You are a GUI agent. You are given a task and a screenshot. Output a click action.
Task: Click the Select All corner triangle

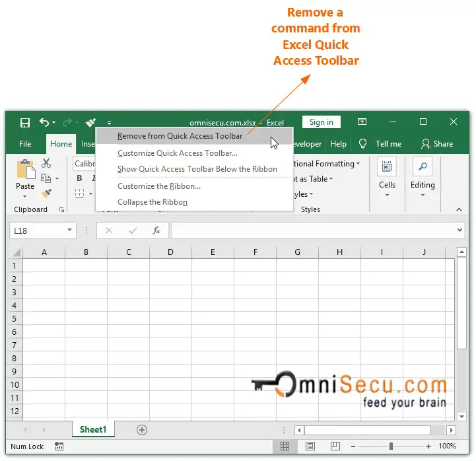pos(17,253)
